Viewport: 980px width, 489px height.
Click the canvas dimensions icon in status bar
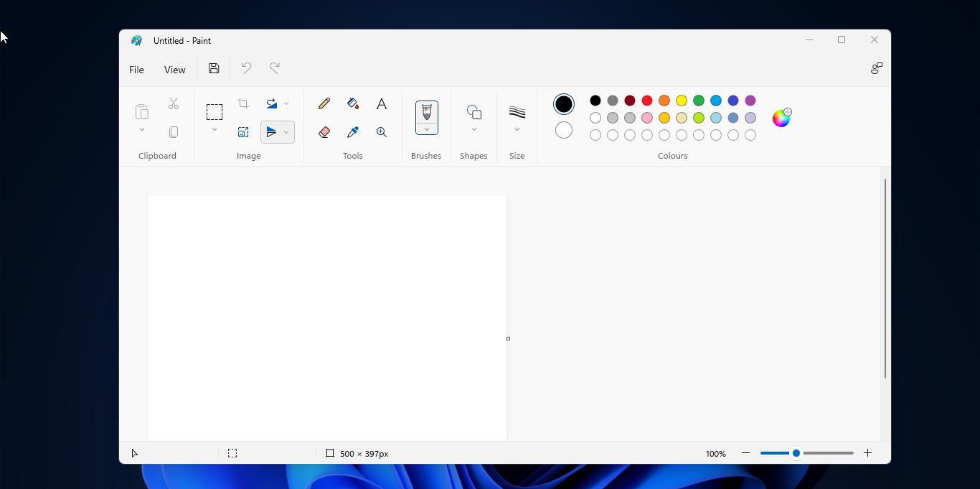(330, 453)
